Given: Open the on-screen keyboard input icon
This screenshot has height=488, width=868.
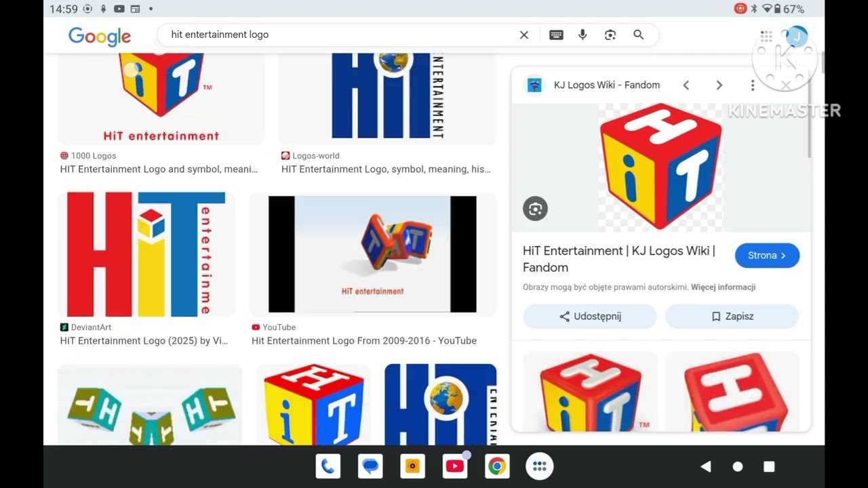Looking at the screenshot, I should tap(556, 35).
